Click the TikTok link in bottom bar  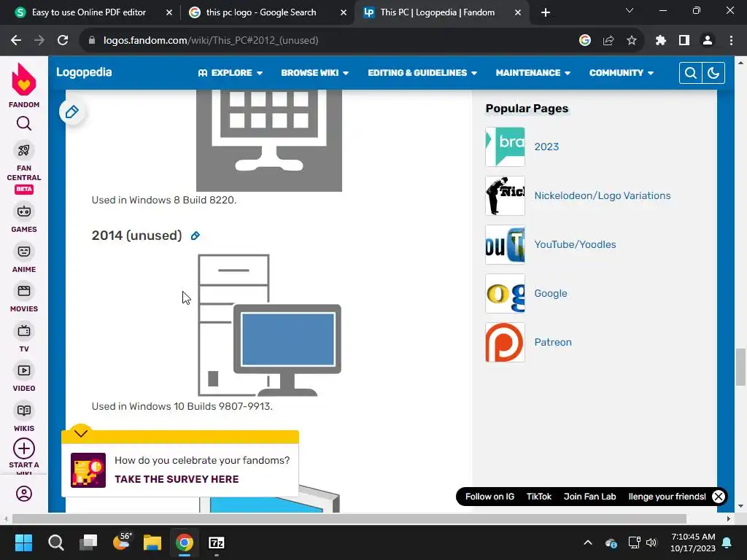coord(539,497)
